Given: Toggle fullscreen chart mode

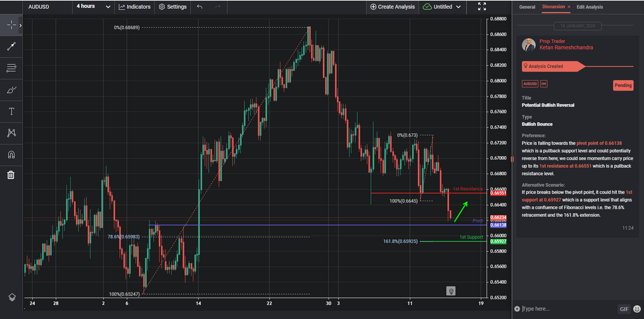Looking at the screenshot, I should coord(482,6).
